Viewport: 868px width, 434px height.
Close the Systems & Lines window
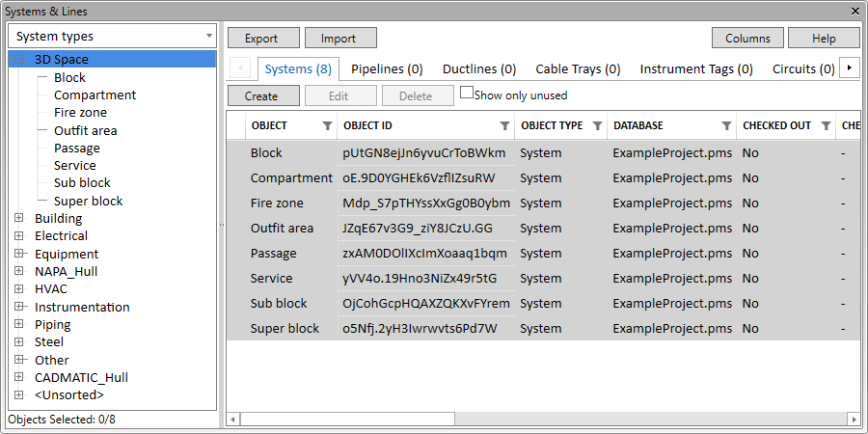[854, 10]
